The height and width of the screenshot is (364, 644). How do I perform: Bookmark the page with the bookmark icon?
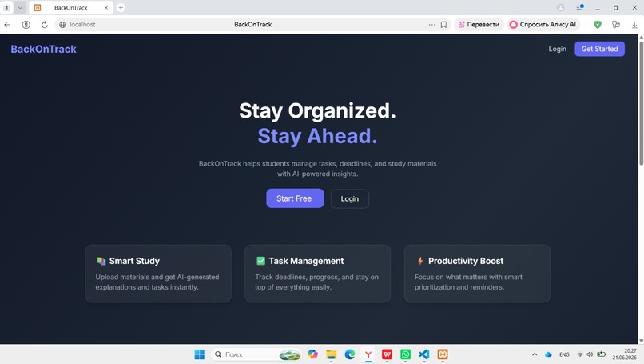tap(443, 25)
